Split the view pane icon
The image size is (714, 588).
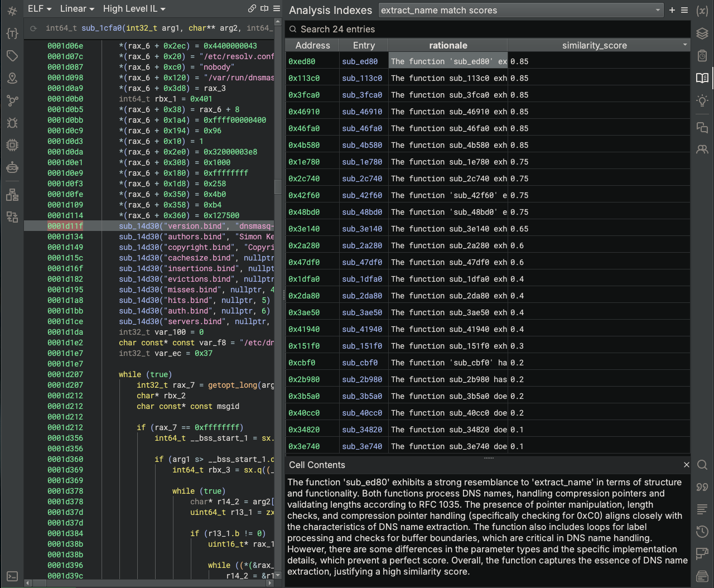tap(264, 8)
